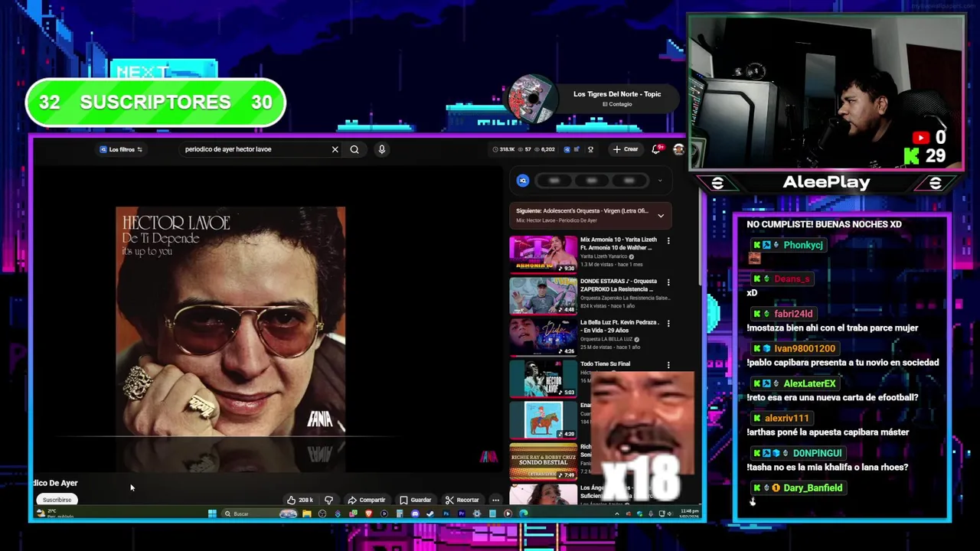
Task: Click chat username Dary_Banfield
Action: 812,487
